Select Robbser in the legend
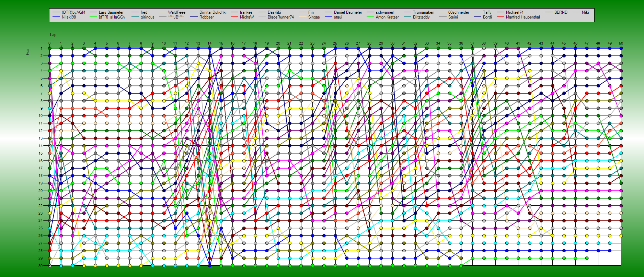The width and height of the screenshot is (644, 277). 207,17
